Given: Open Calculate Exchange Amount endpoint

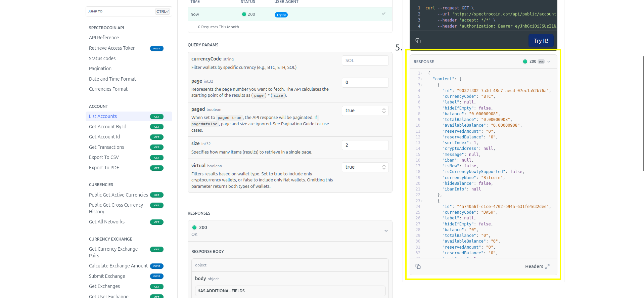Looking at the screenshot, I should pos(118,266).
